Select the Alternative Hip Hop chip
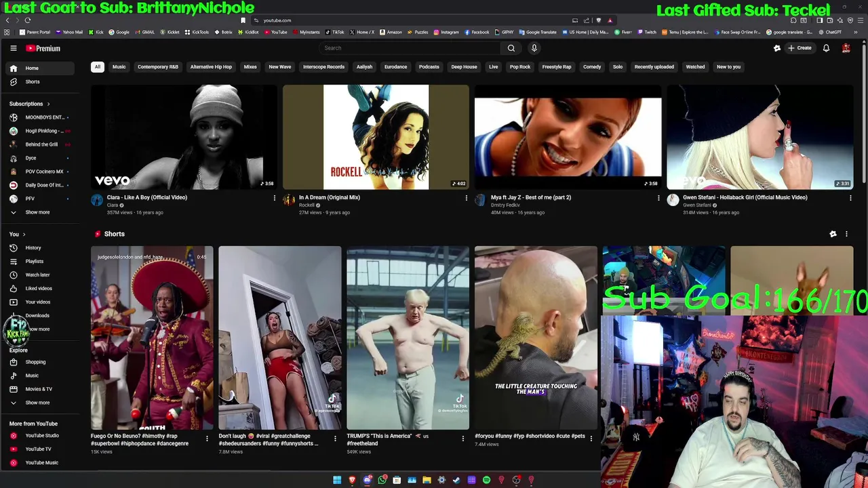The height and width of the screenshot is (488, 868). [x=211, y=67]
